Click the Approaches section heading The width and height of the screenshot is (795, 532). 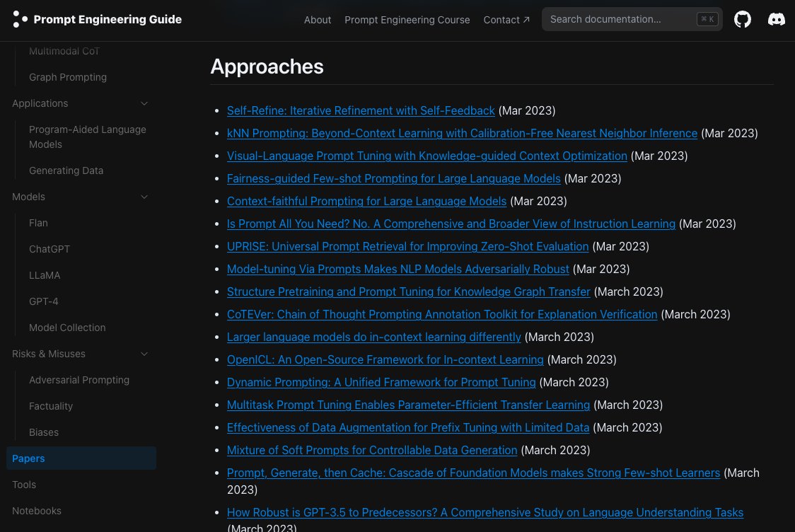click(267, 67)
